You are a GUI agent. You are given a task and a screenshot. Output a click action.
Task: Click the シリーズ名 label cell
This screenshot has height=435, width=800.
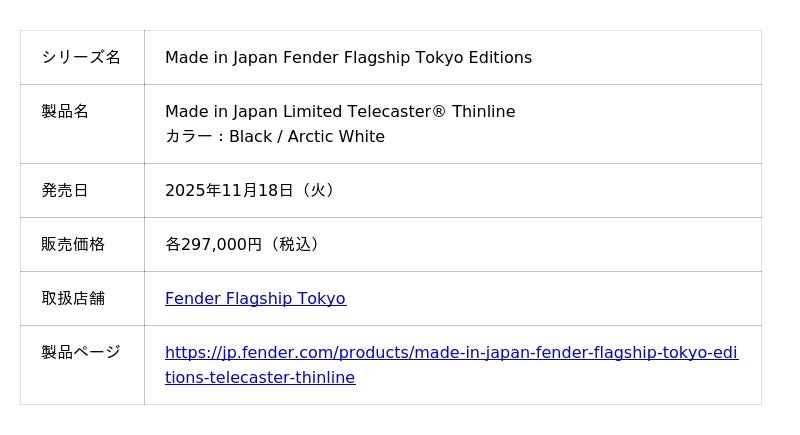[81, 57]
